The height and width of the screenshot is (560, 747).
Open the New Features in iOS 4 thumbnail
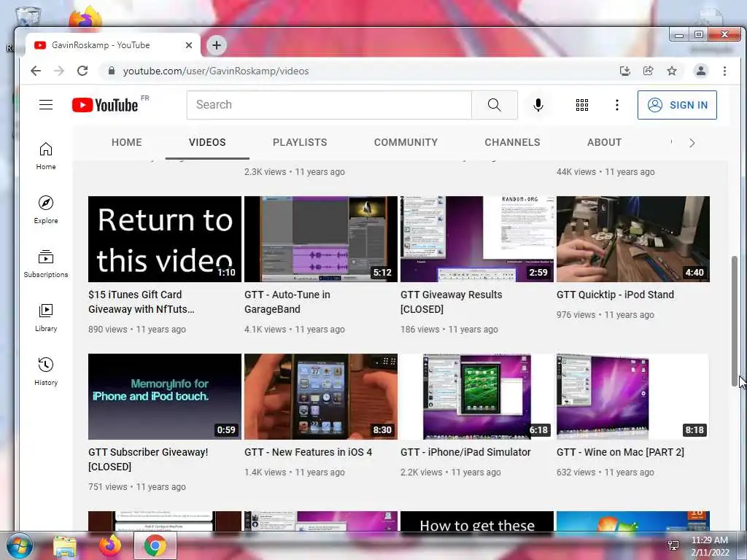pos(321,396)
